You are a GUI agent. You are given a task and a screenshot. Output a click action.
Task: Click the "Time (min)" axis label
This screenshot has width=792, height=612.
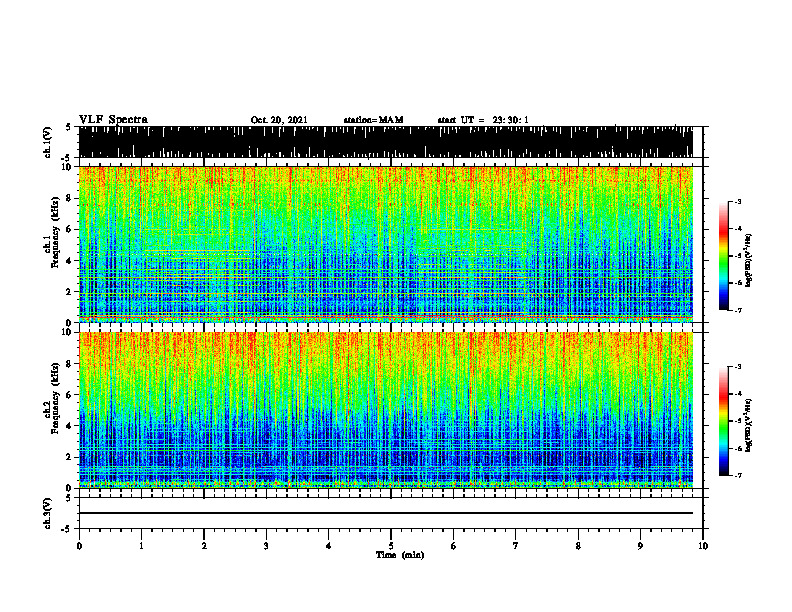(x=400, y=555)
